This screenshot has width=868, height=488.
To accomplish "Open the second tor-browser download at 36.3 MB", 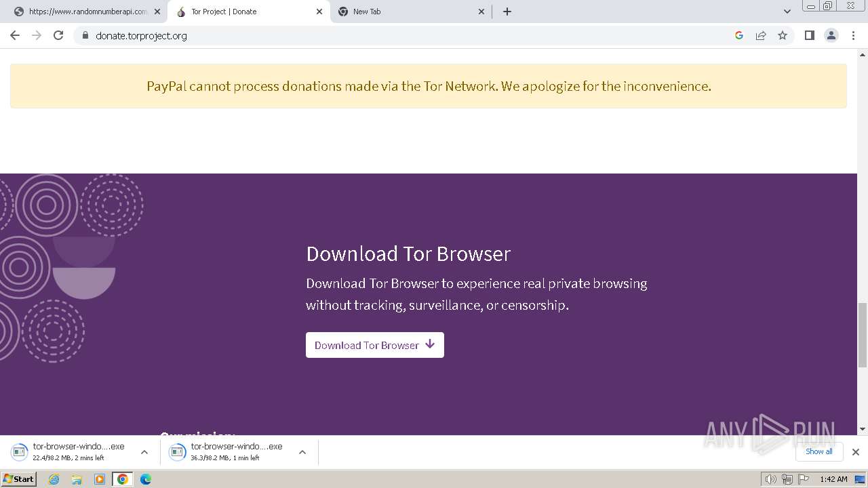I will point(237,451).
